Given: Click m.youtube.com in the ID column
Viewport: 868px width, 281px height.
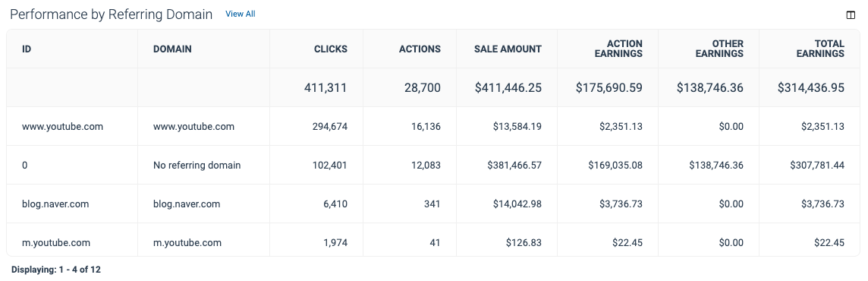Looking at the screenshot, I should [56, 243].
